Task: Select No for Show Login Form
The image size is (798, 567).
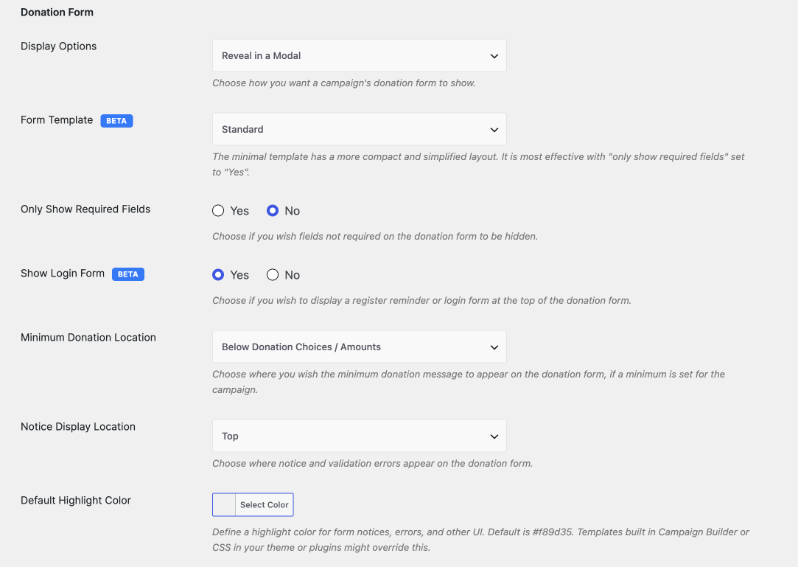Action: (273, 275)
